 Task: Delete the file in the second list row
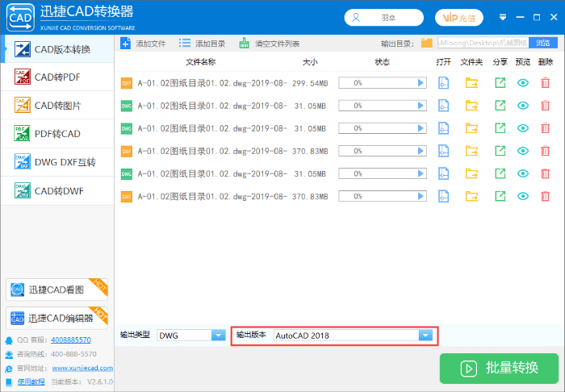pyautogui.click(x=545, y=106)
